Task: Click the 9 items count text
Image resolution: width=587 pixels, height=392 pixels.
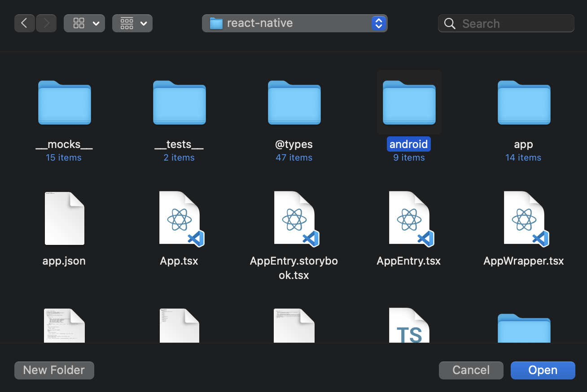Action: coord(409,157)
